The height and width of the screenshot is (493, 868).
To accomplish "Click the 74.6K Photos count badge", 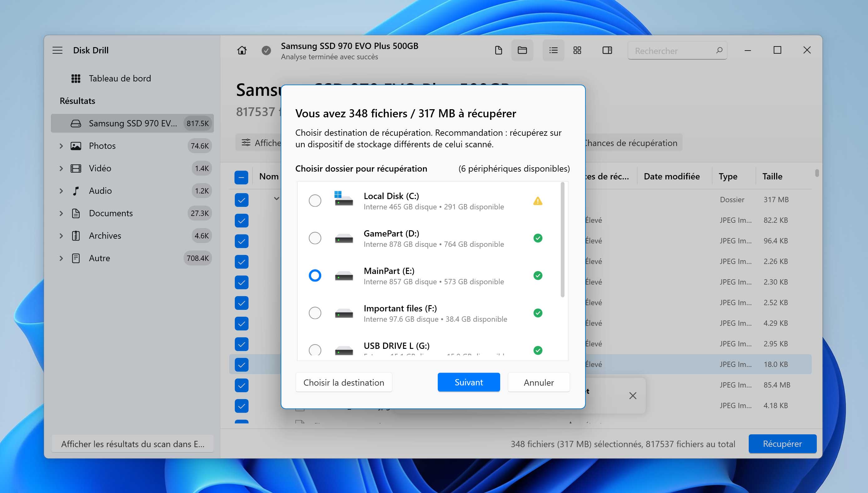I will [200, 146].
